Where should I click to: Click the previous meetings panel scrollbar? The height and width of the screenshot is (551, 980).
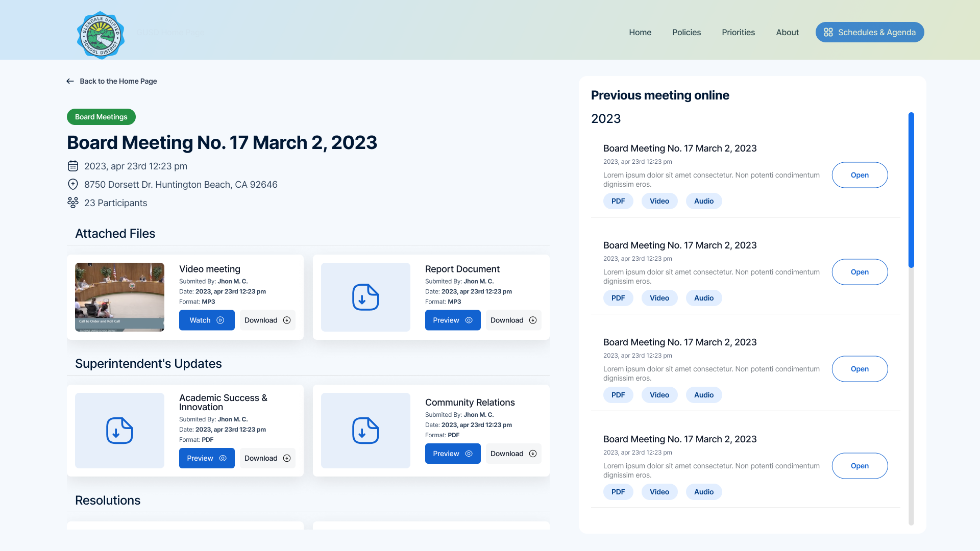point(911,190)
